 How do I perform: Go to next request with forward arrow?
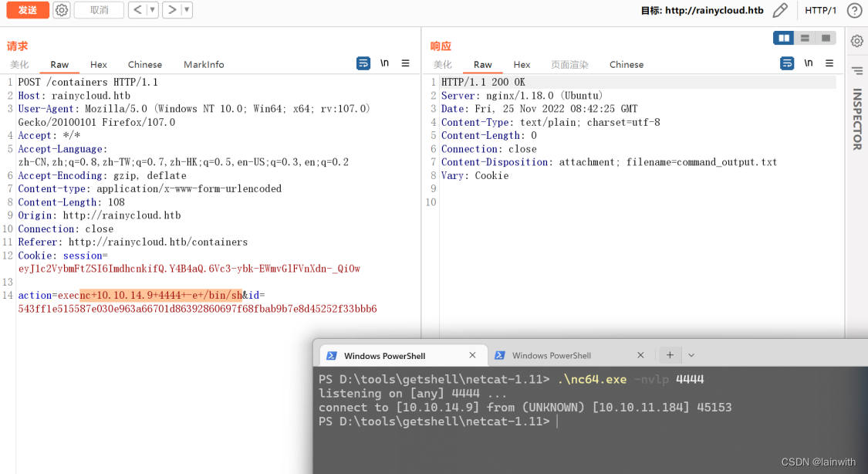(x=171, y=10)
